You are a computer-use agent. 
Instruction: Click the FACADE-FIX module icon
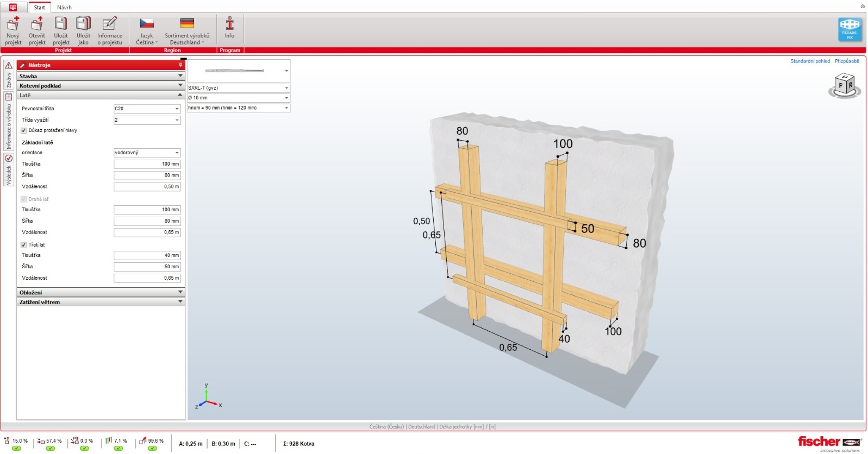(850, 30)
